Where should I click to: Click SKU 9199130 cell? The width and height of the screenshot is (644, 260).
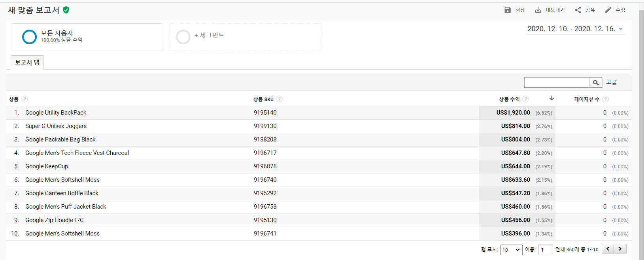tap(265, 126)
